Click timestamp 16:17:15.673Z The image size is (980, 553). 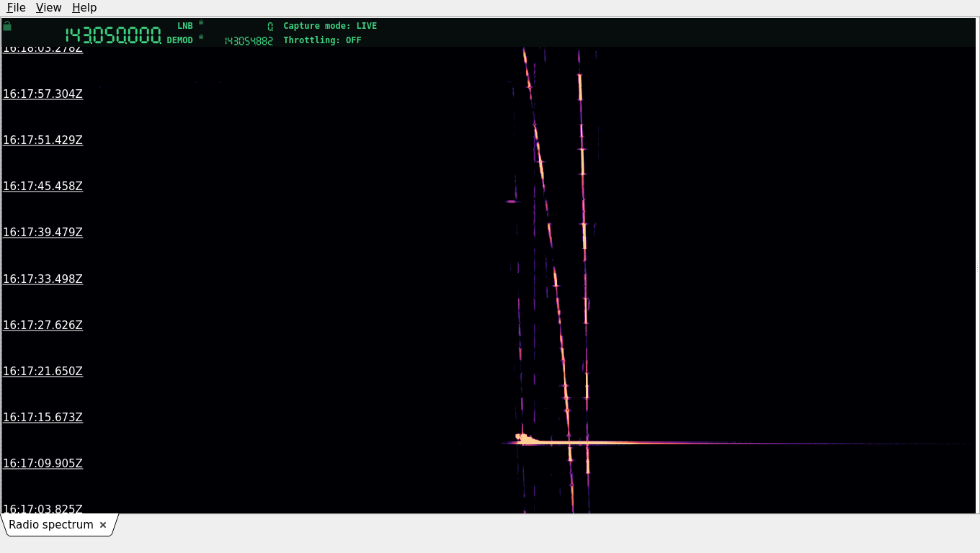43,417
